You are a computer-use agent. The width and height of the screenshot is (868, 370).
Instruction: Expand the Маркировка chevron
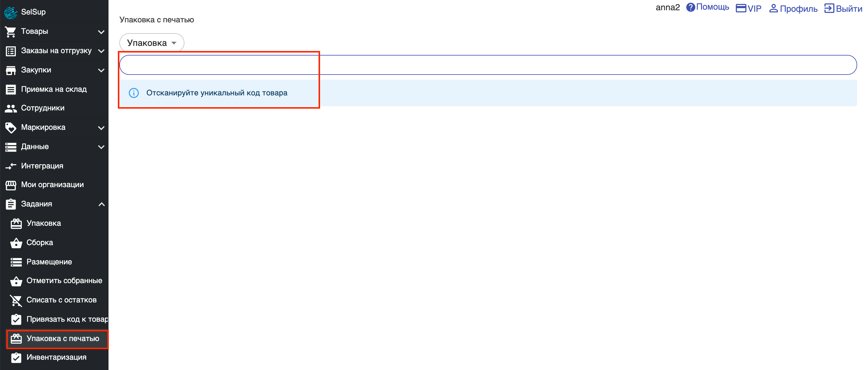point(101,128)
